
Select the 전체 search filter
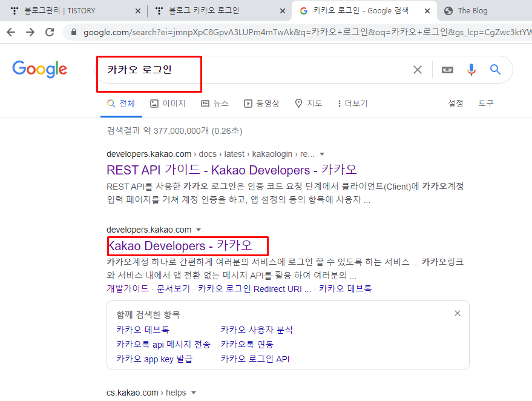coord(121,104)
